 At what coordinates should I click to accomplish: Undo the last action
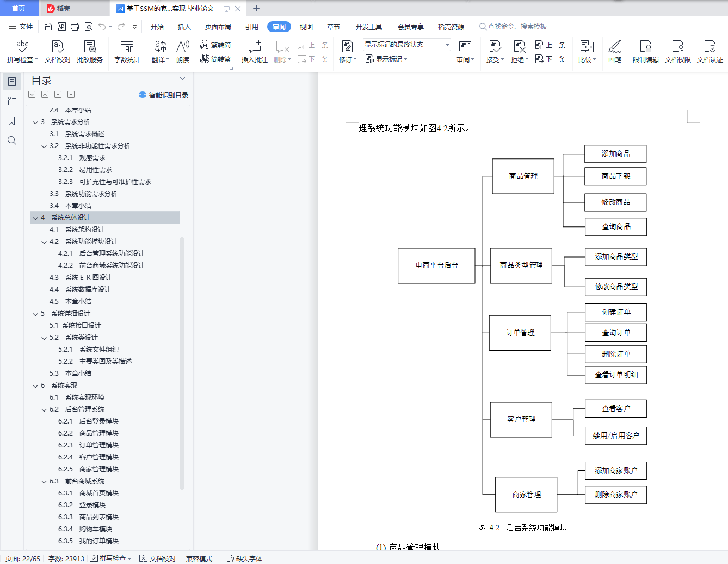coord(102,27)
